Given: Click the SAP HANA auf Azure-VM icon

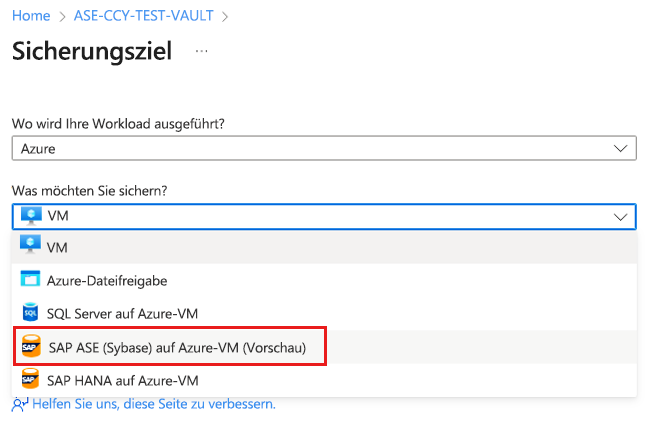Looking at the screenshot, I should [x=29, y=380].
